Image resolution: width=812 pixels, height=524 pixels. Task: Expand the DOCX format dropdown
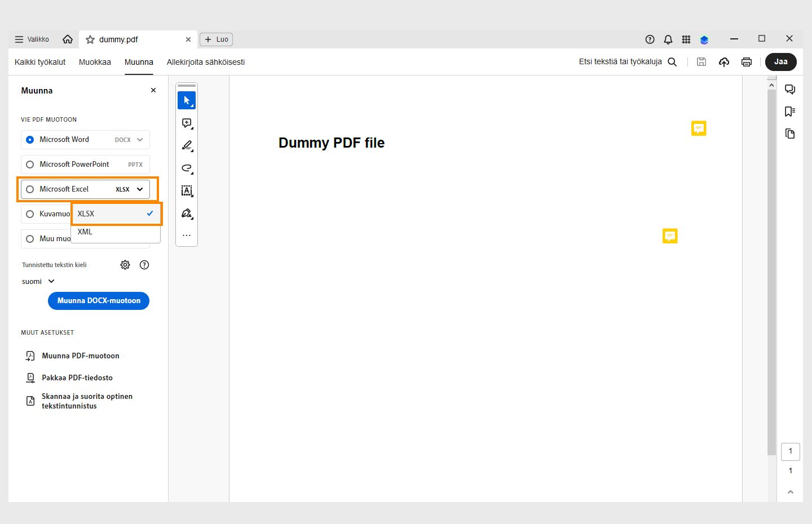click(x=140, y=140)
